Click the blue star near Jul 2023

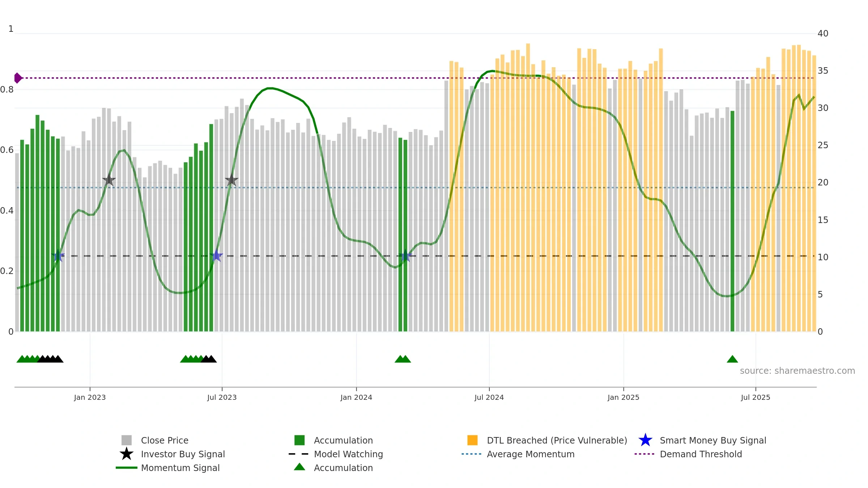click(216, 256)
